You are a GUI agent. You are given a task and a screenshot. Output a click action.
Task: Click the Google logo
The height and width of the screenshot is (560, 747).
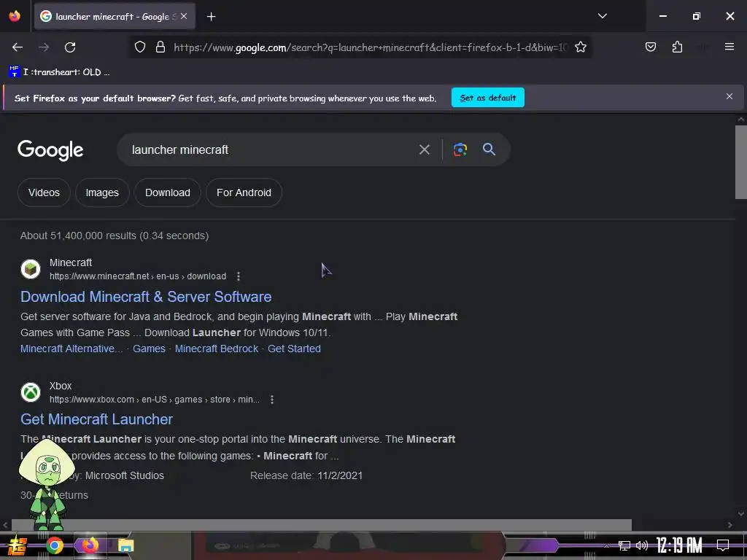coord(50,150)
